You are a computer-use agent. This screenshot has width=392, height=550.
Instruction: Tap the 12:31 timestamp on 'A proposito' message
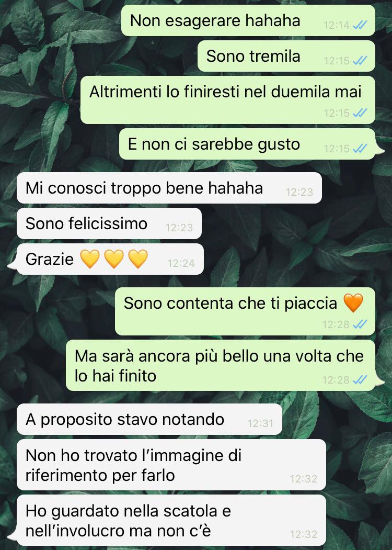[260, 423]
